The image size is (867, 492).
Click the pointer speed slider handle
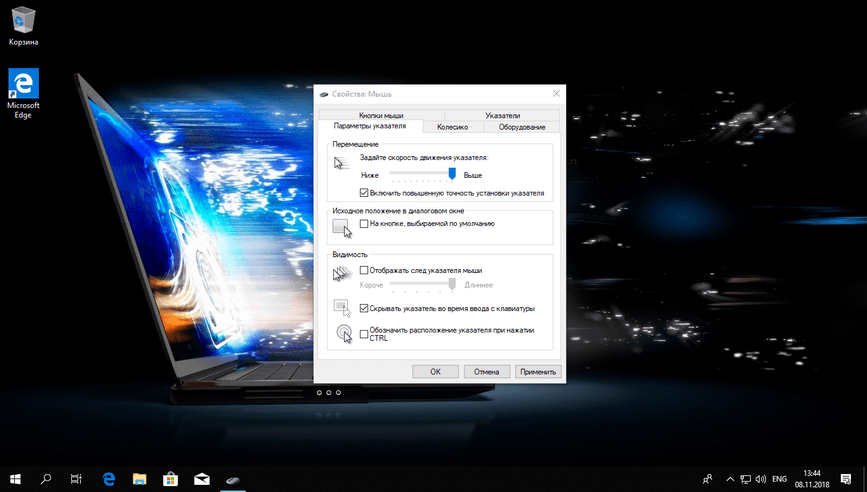tap(452, 174)
